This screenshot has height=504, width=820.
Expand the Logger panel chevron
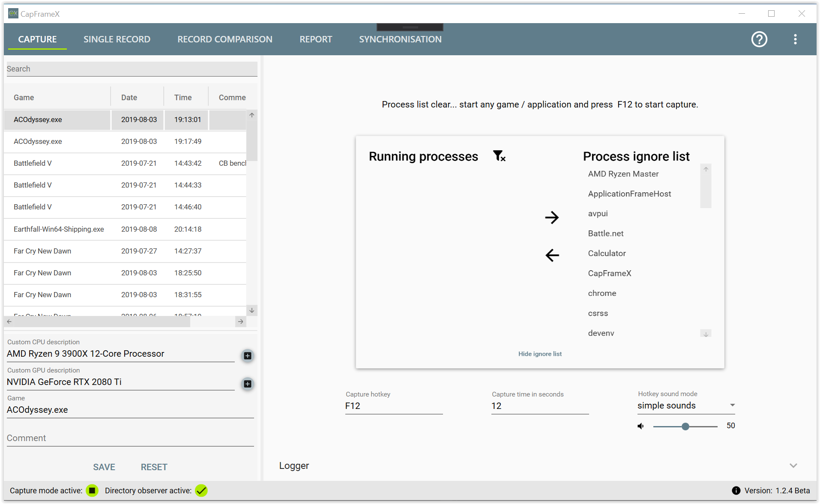tap(793, 465)
